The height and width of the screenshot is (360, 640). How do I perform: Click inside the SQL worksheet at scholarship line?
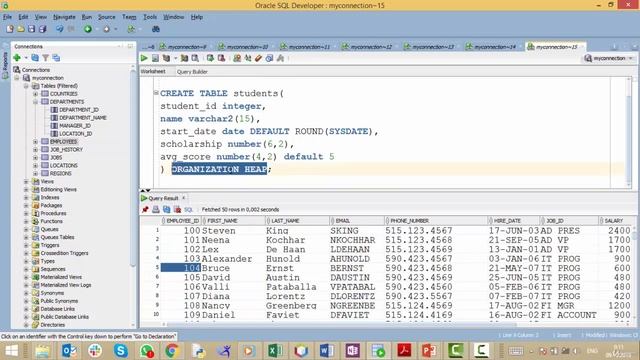pyautogui.click(x=227, y=144)
